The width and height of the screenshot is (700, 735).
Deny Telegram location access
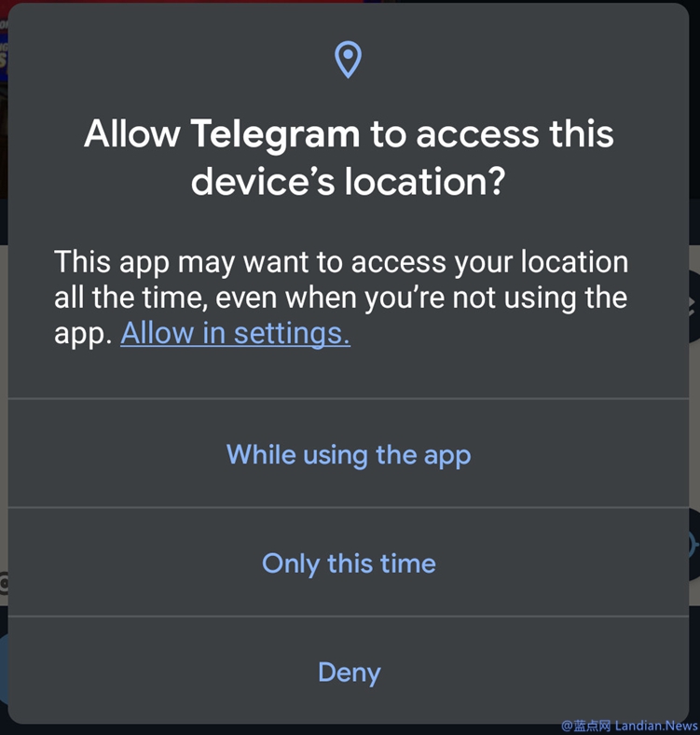349,672
